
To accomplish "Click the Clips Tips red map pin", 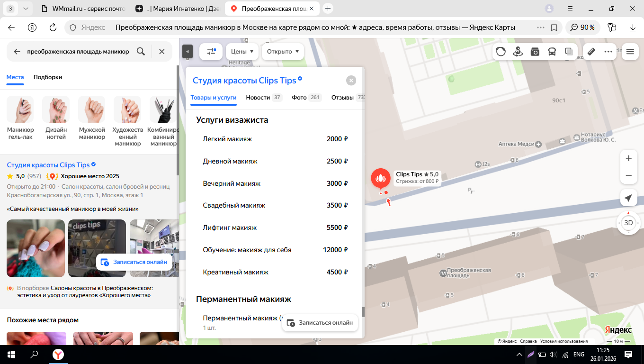I will (380, 179).
